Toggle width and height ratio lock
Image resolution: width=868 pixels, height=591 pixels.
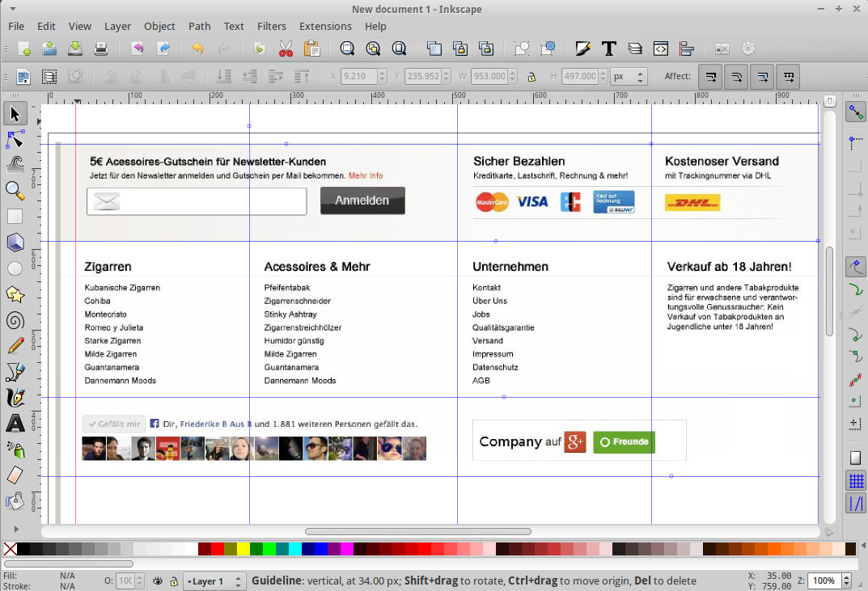531,78
